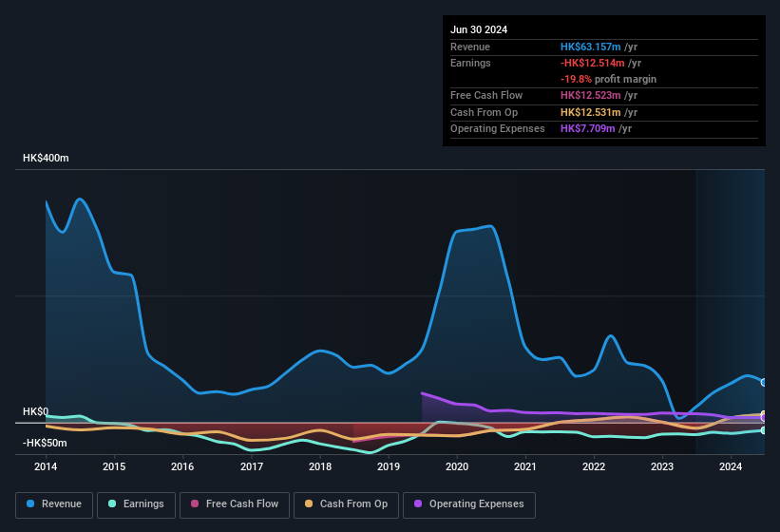Click the teal Earnings endpoint marker on chart

point(764,430)
